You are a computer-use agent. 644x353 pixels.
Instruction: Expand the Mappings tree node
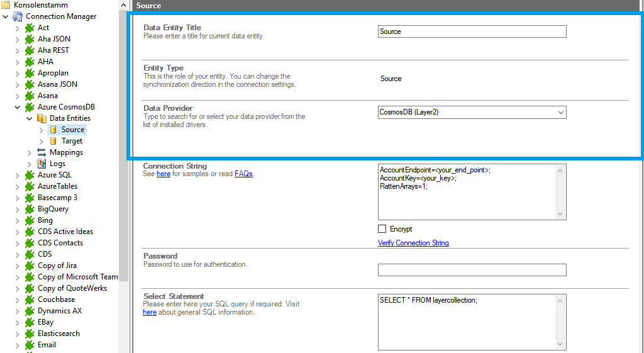[x=30, y=152]
